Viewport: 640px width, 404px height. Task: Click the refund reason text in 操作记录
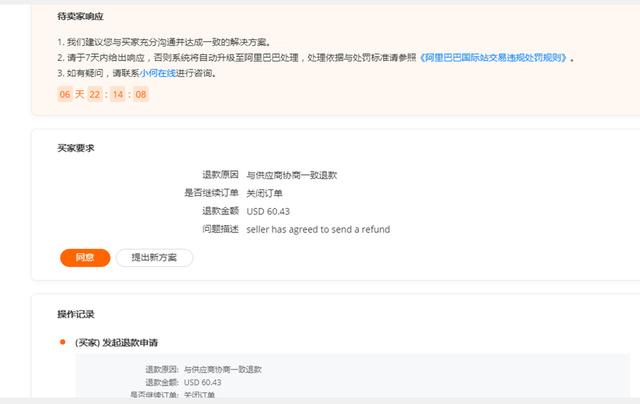point(222,369)
